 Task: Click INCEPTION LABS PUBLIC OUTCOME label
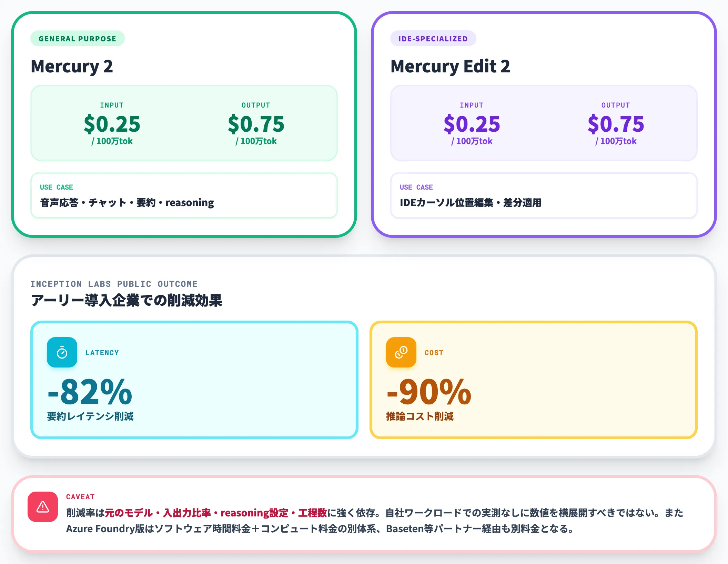114,284
